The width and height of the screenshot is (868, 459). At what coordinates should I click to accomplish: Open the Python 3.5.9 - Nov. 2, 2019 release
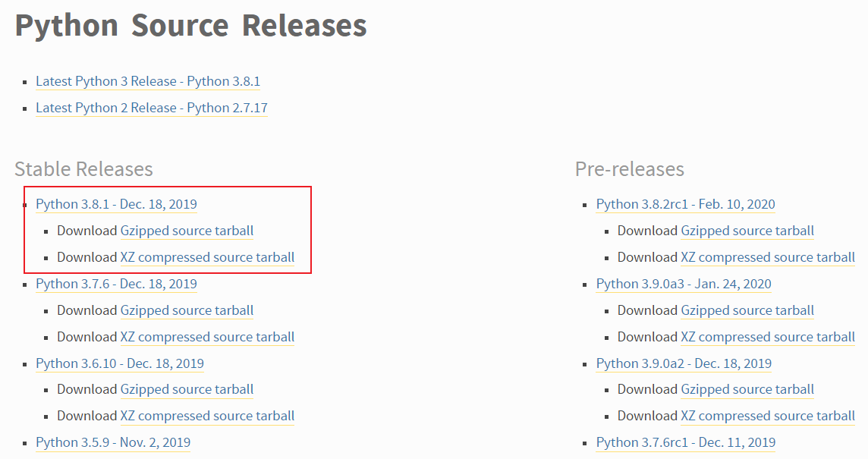coord(113,442)
